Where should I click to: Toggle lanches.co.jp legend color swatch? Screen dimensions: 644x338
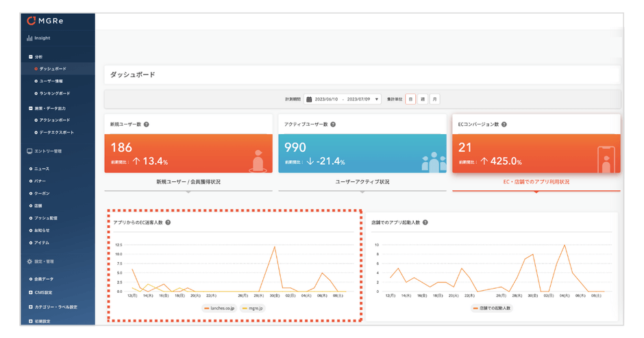coord(207,309)
